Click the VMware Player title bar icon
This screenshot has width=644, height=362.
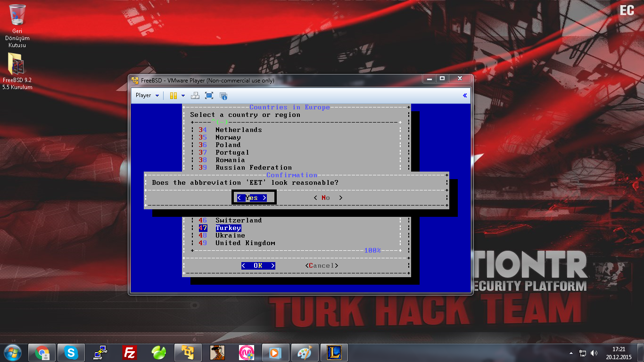click(x=135, y=80)
